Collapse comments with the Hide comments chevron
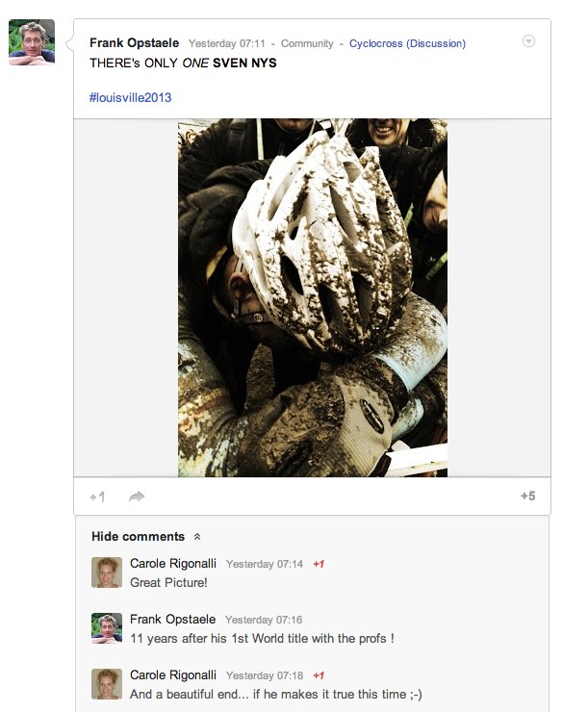 (x=197, y=537)
